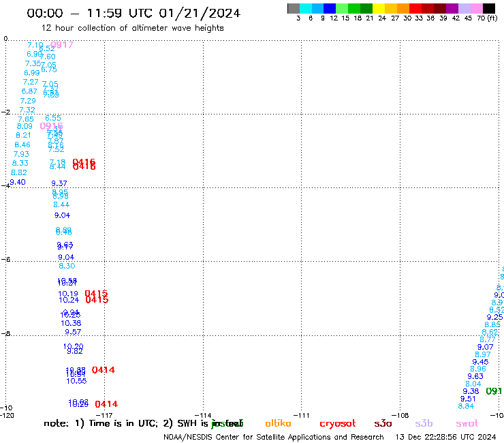This screenshot has height=443, width=504.
Task: Click the lavender 's3b' satellite legend label
Action: point(424,423)
